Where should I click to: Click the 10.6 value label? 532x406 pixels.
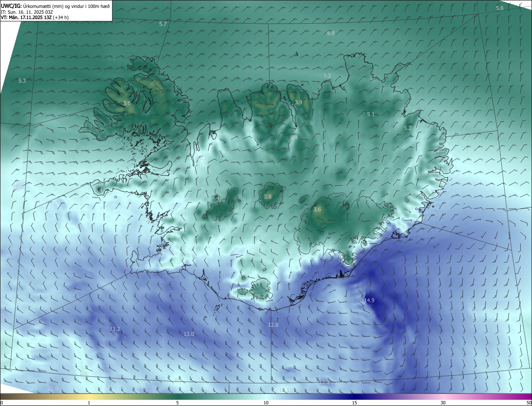(19, 187)
